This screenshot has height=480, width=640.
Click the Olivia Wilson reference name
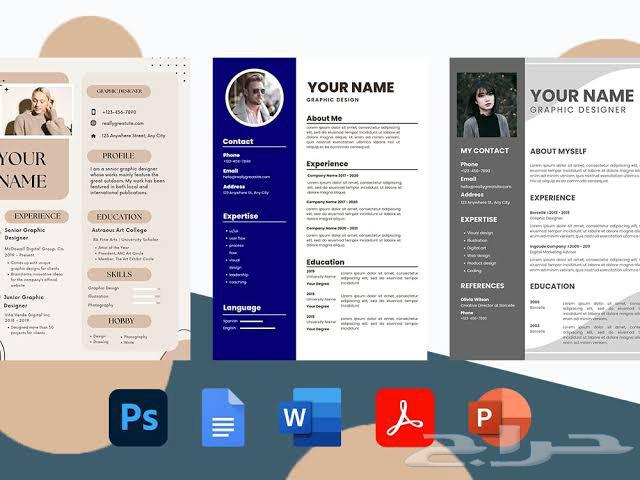pos(475,300)
